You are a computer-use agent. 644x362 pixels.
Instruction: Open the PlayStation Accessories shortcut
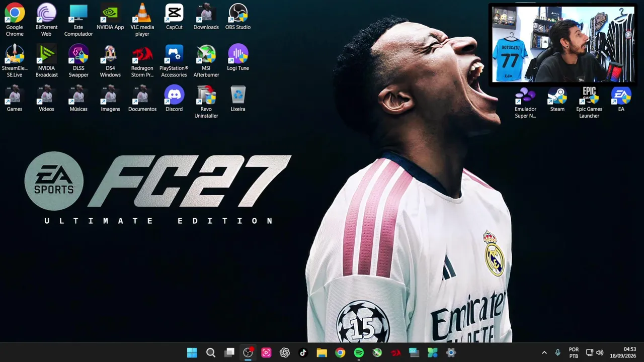(x=174, y=61)
